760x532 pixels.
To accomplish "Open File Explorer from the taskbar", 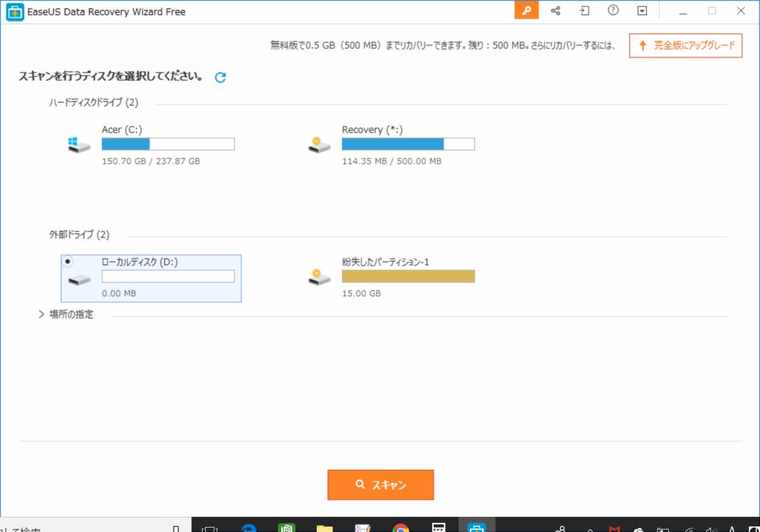I will [324, 528].
